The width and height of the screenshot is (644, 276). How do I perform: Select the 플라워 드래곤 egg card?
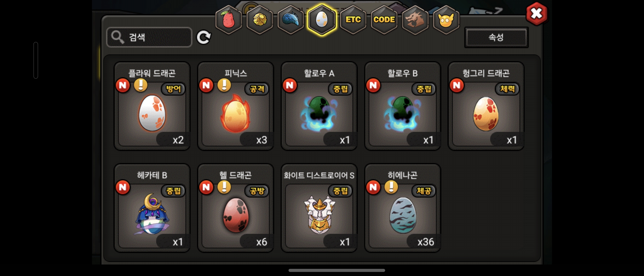pyautogui.click(x=152, y=106)
